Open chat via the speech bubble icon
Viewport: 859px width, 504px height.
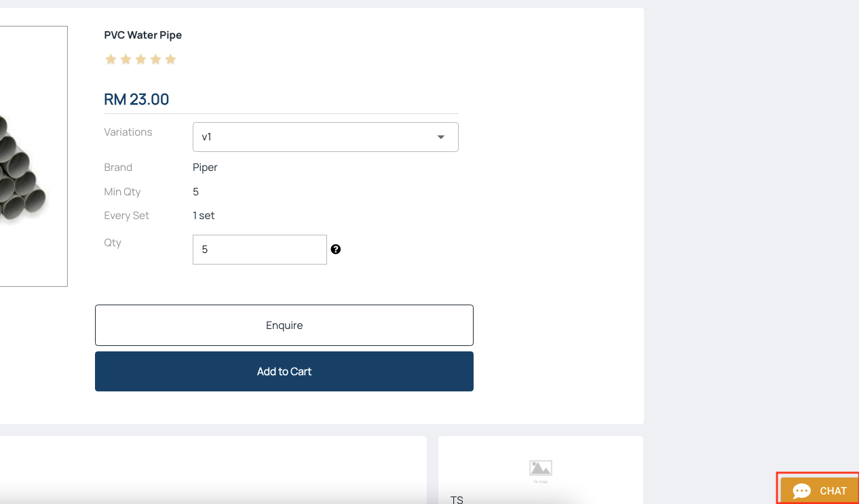802,491
